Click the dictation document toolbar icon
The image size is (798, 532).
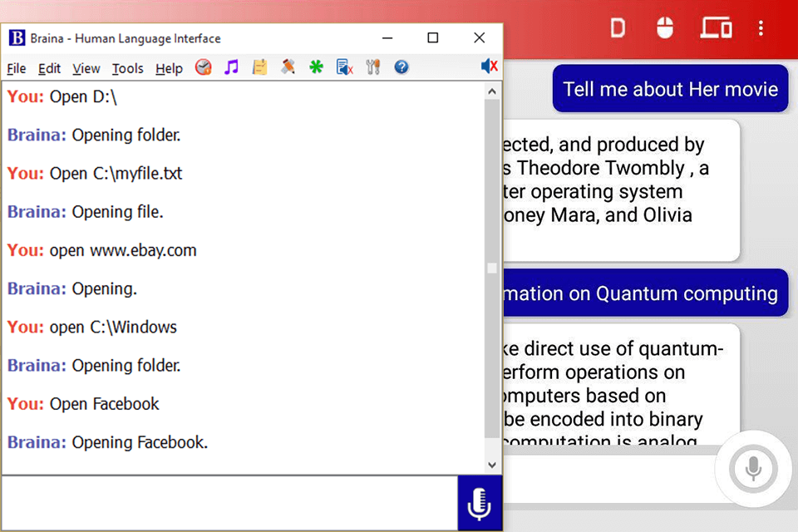(344, 67)
